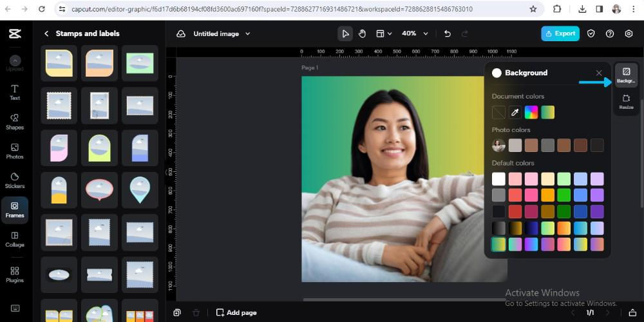Choose the blue map pin frame
This screenshot has height=322, width=644.
pos(140,190)
